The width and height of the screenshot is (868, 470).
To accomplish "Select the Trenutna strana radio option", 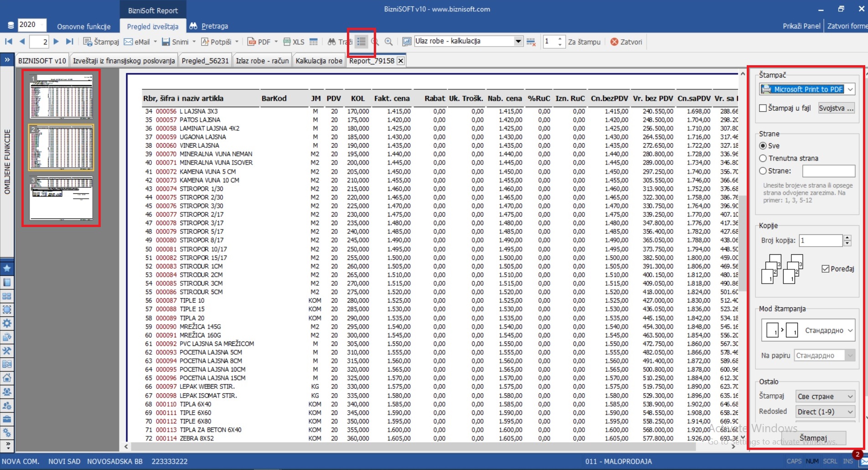I will [763, 158].
